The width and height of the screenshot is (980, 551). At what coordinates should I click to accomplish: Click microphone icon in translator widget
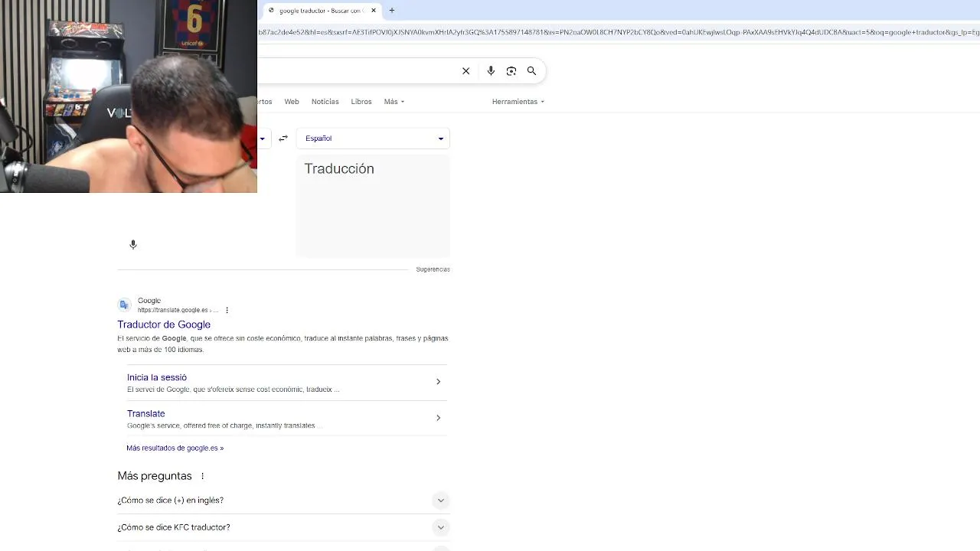[x=133, y=245]
